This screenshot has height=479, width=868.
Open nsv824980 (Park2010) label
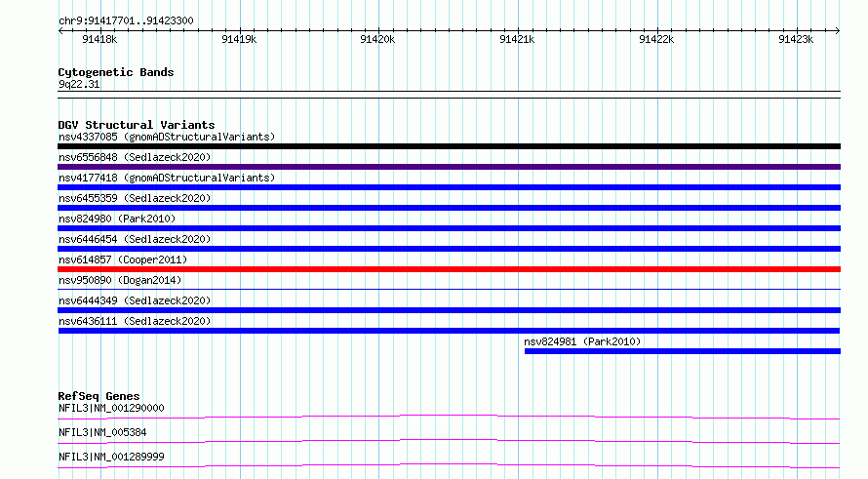(117, 219)
